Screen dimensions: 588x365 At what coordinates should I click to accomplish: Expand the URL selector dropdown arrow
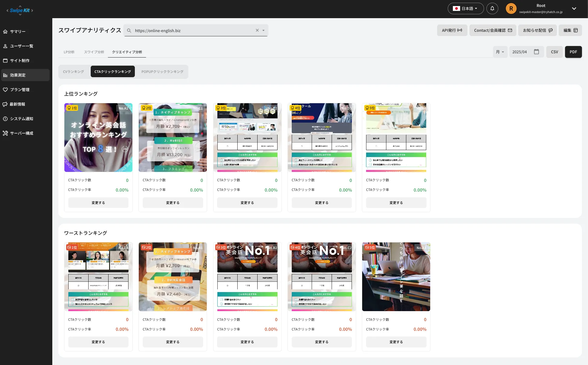click(x=264, y=30)
